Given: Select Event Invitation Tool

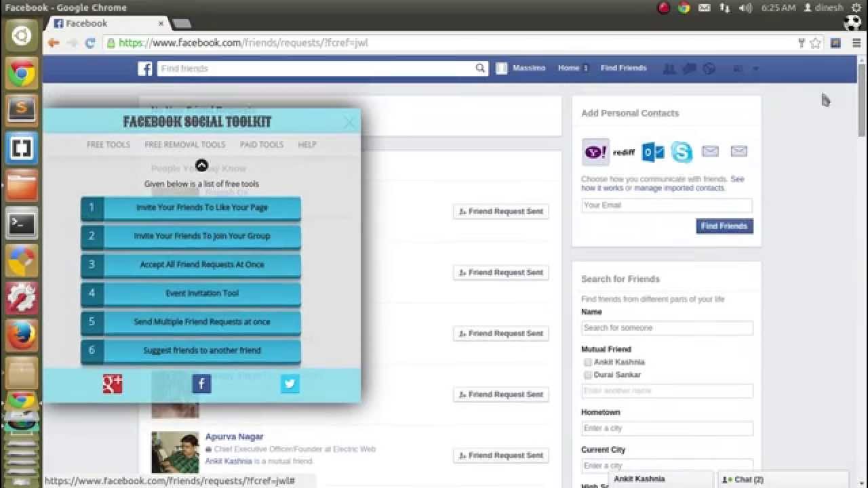Looking at the screenshot, I should (x=191, y=293).
